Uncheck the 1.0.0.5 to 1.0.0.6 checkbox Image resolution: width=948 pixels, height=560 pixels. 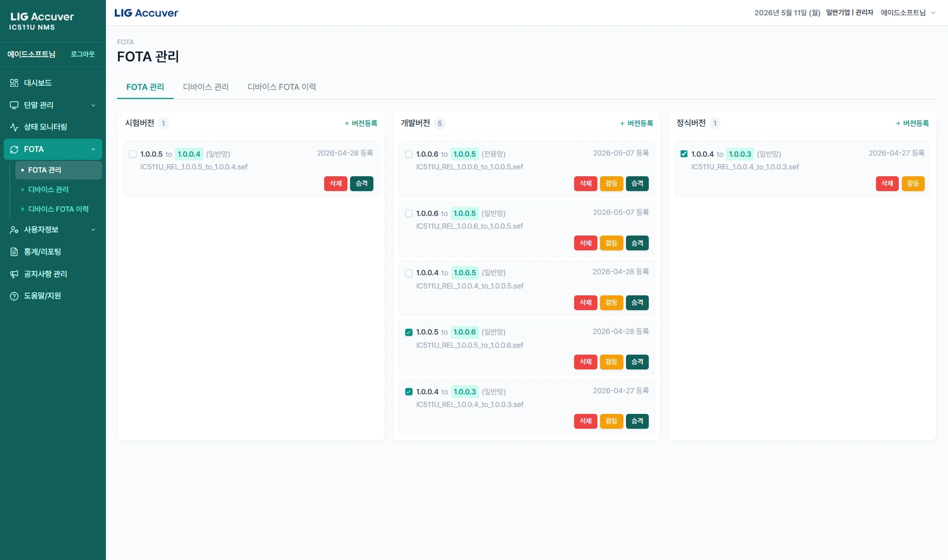[409, 332]
